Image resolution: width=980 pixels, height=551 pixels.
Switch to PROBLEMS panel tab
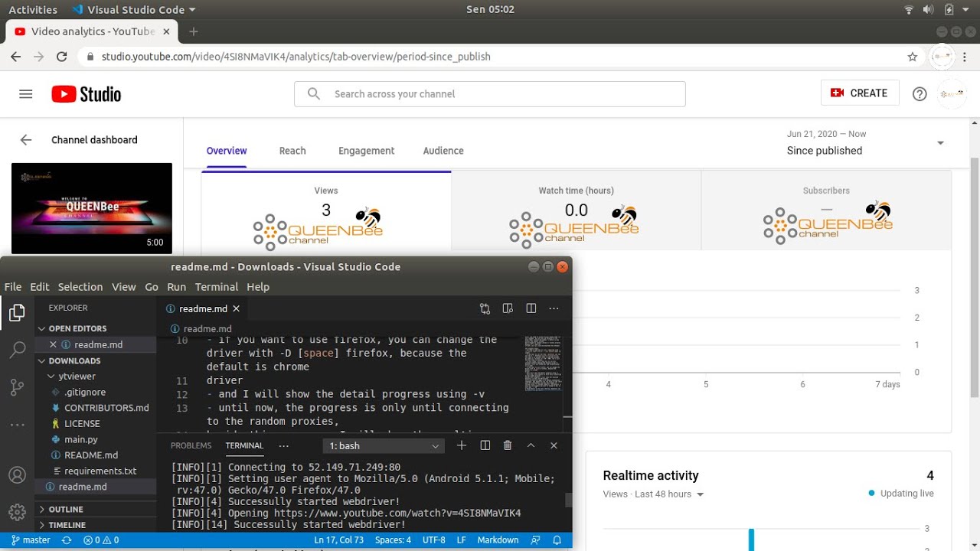point(191,445)
